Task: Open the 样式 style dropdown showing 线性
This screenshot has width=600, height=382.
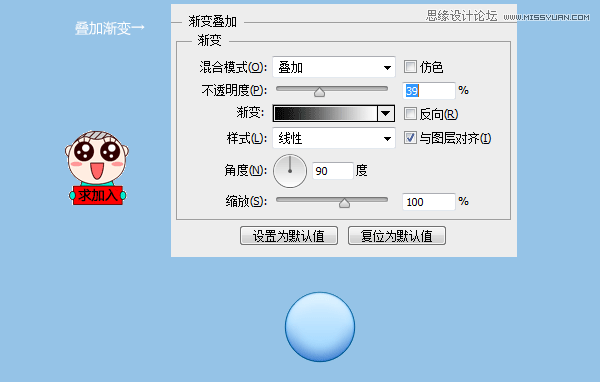Action: pos(334,138)
